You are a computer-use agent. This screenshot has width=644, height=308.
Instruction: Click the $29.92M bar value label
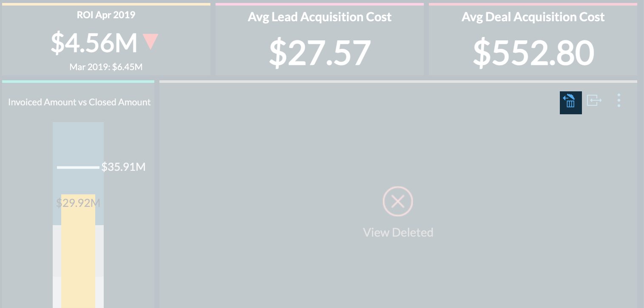pos(78,203)
